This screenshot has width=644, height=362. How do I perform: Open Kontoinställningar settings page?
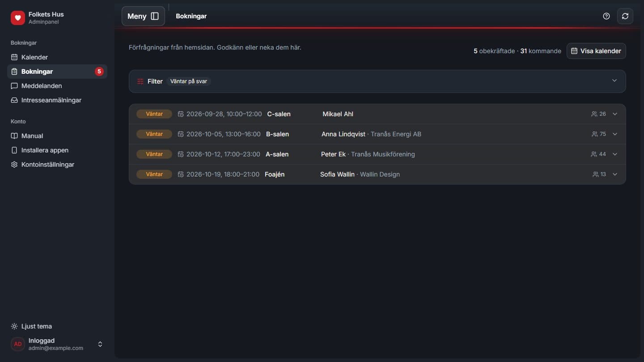57,164
